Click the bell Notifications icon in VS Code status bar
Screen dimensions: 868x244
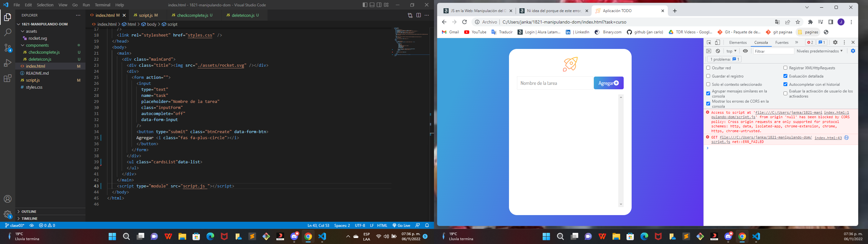[427, 225]
